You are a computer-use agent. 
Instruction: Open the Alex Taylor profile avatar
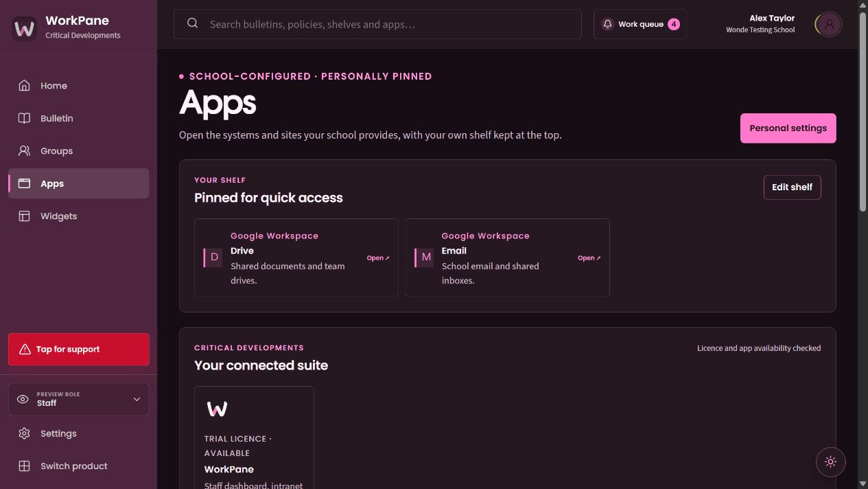click(x=829, y=25)
